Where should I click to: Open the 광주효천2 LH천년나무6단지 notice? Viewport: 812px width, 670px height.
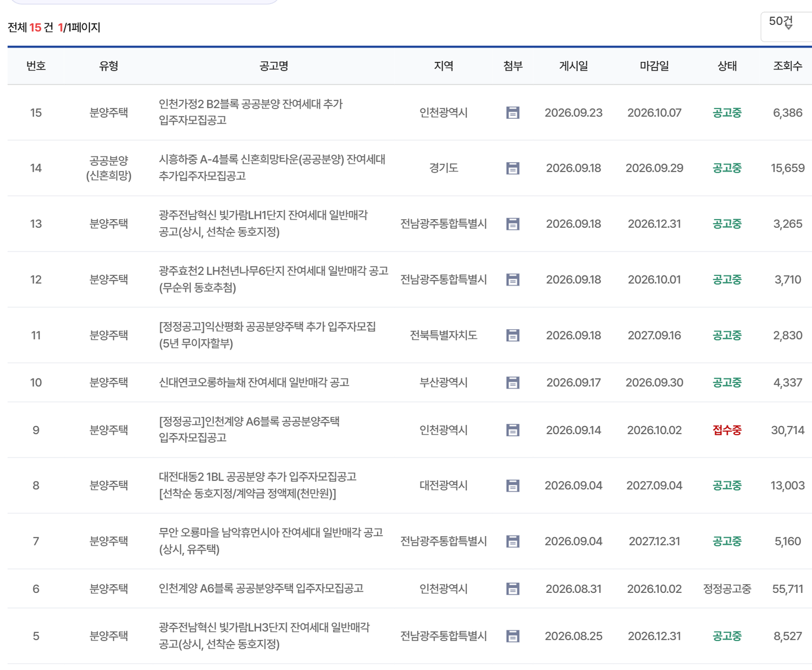pyautogui.click(x=274, y=279)
